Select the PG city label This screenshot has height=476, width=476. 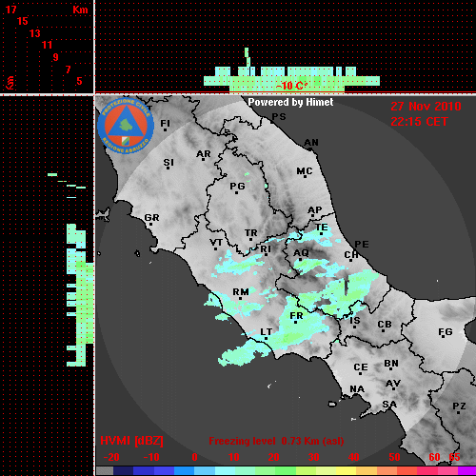(x=237, y=186)
